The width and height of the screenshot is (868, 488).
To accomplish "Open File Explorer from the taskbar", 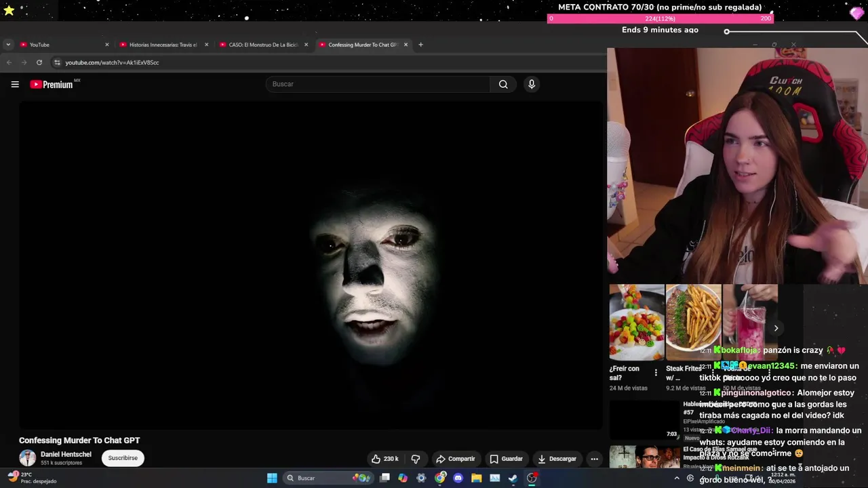I will [477, 478].
